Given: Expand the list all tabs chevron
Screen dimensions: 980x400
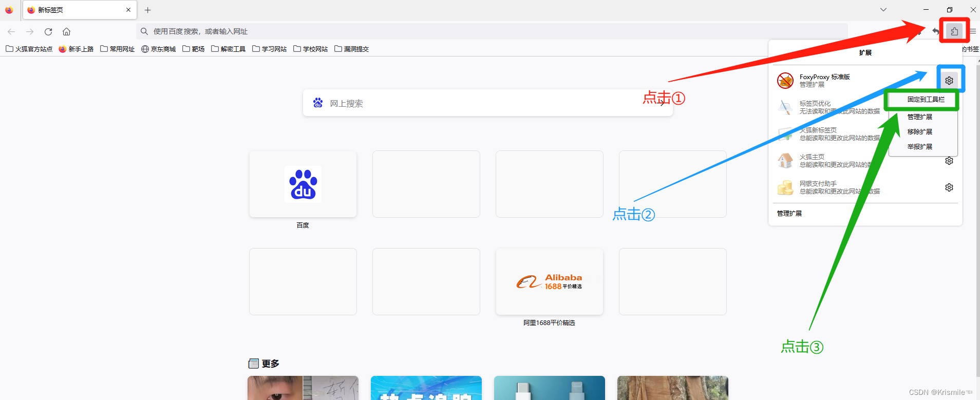Looking at the screenshot, I should tap(883, 10).
